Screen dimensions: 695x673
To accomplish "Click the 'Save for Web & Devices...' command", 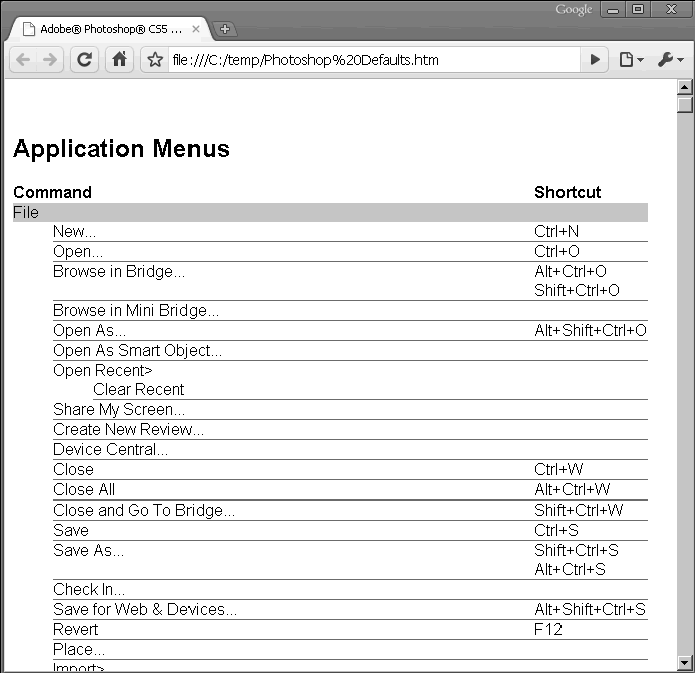I will coord(145,610).
